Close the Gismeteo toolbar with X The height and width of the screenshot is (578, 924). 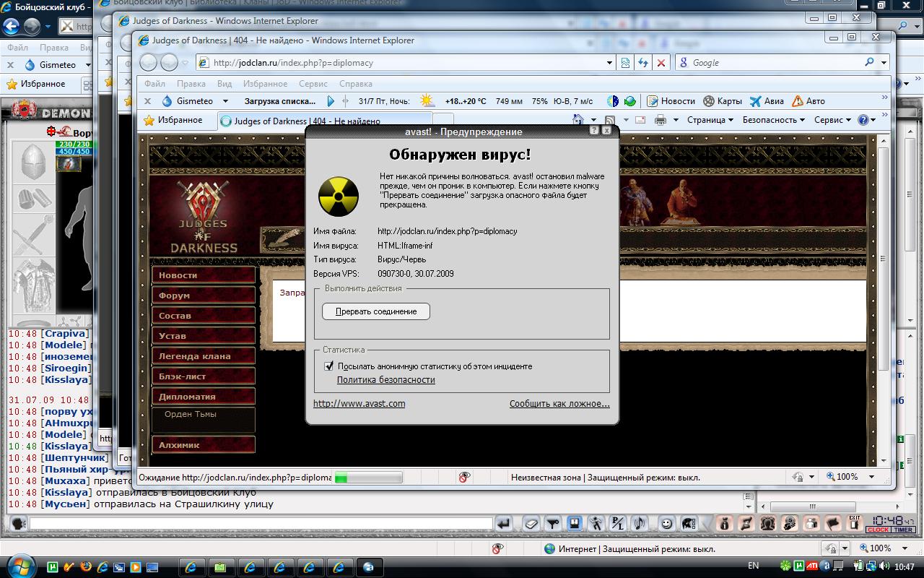pos(147,101)
